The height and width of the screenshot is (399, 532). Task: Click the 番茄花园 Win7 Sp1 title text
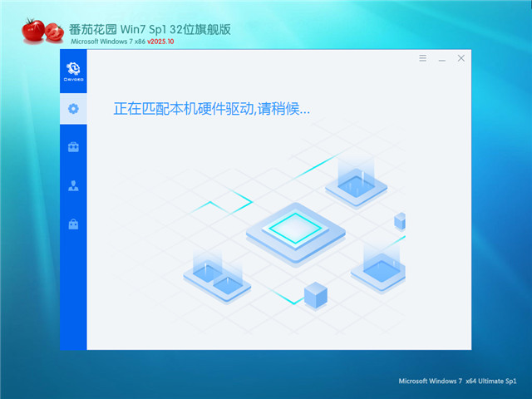[x=150, y=29]
